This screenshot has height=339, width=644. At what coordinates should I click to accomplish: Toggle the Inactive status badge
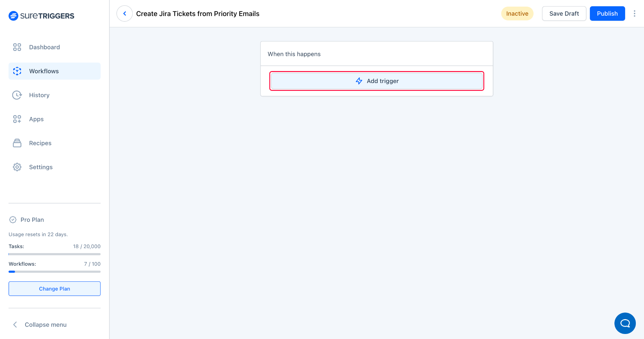[x=517, y=14]
